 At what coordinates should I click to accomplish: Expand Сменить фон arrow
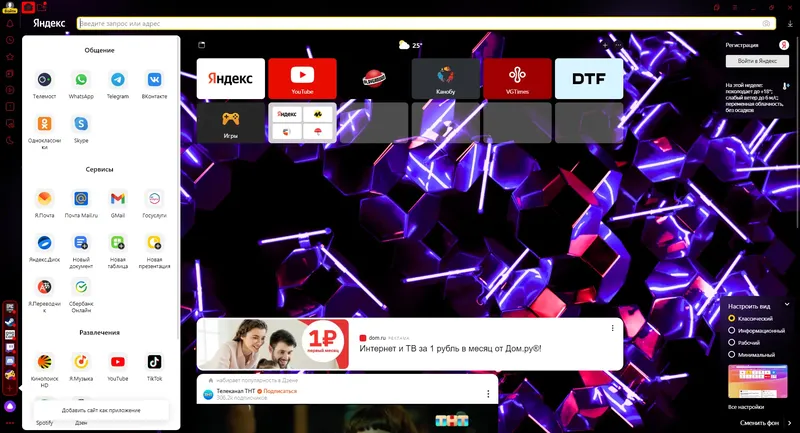coord(789,423)
